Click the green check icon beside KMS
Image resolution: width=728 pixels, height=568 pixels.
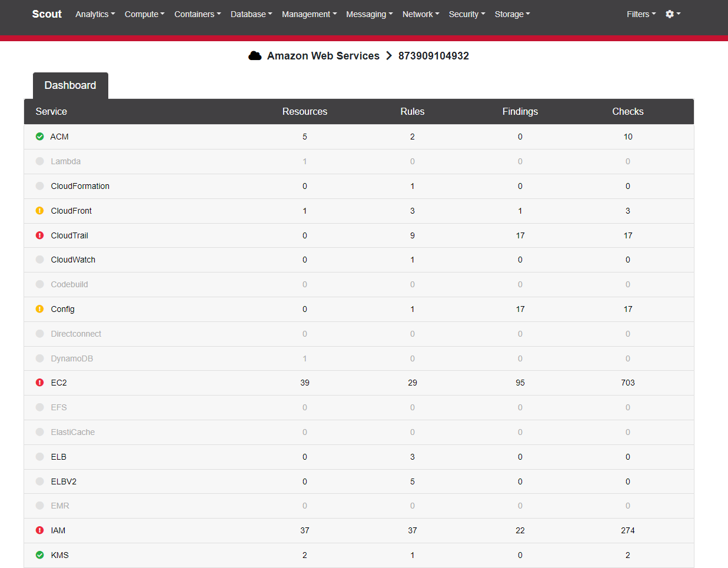(39, 555)
